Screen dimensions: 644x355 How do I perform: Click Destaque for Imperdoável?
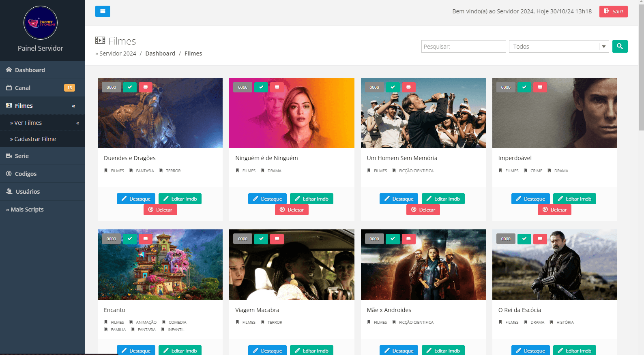click(x=530, y=199)
